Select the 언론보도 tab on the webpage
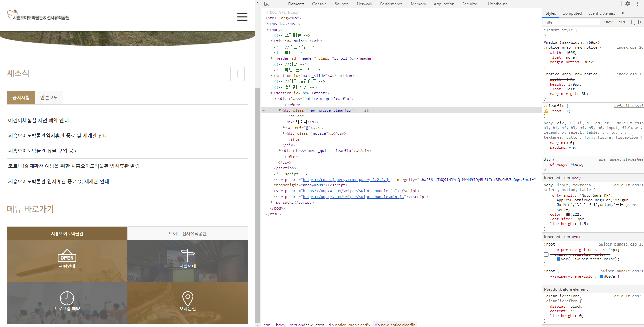 49,98
